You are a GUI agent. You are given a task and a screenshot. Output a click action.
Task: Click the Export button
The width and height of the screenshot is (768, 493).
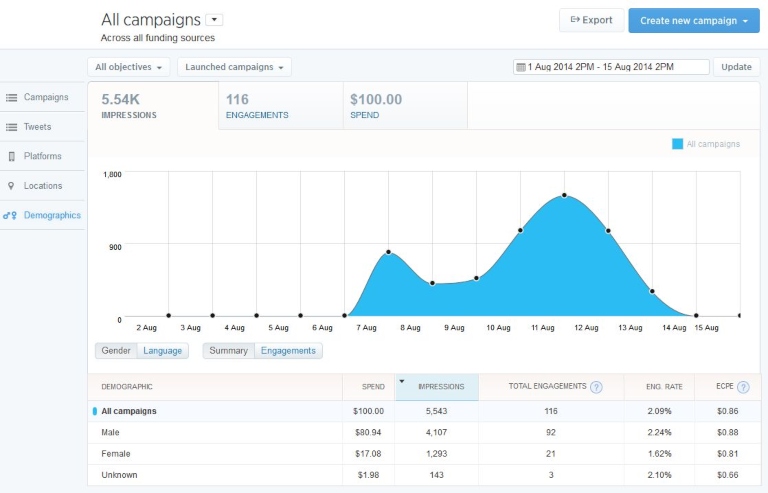click(591, 20)
